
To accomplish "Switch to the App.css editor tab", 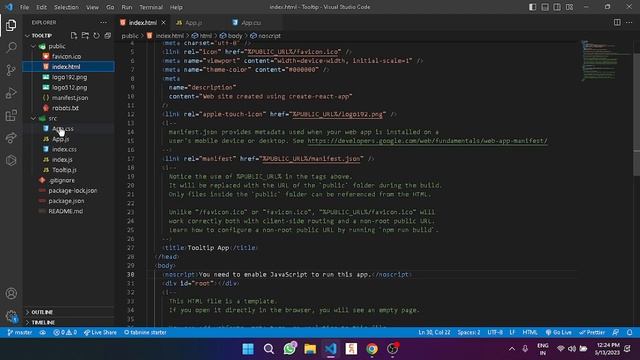I will (x=251, y=23).
